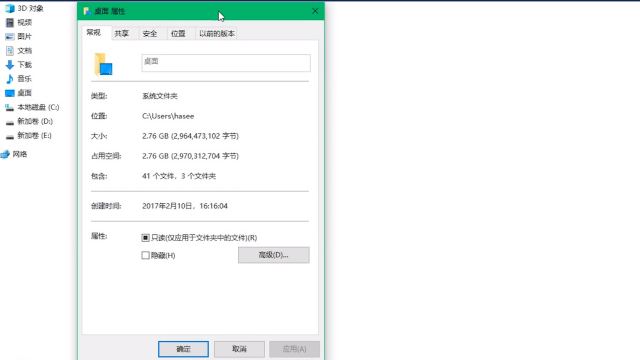Click the title bar folder icon
640x360 pixels.
(87, 11)
